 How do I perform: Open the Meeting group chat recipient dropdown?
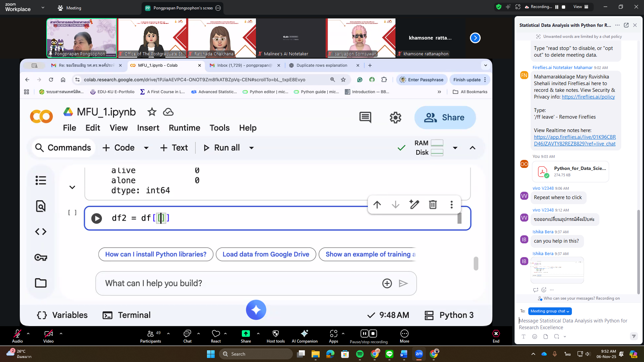pyautogui.click(x=550, y=311)
